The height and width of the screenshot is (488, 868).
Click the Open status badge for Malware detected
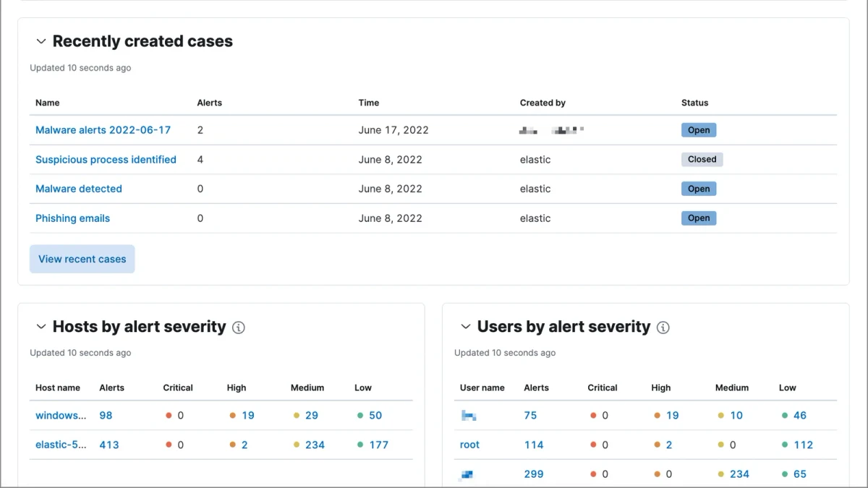tap(699, 189)
